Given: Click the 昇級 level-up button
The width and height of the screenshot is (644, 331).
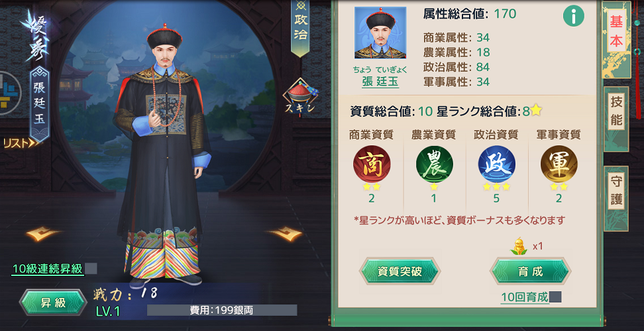Looking at the screenshot, I should point(53,302).
